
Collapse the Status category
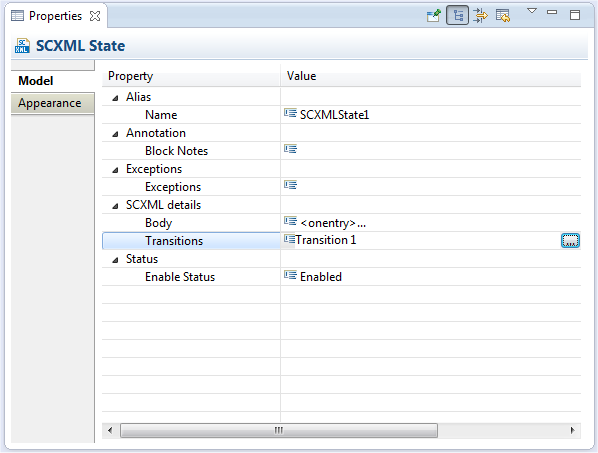115,260
